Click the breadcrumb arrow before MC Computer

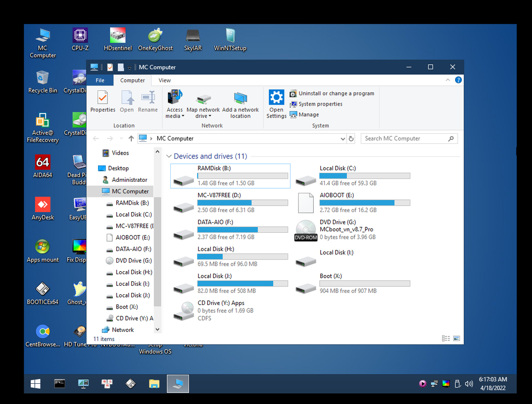click(x=152, y=138)
